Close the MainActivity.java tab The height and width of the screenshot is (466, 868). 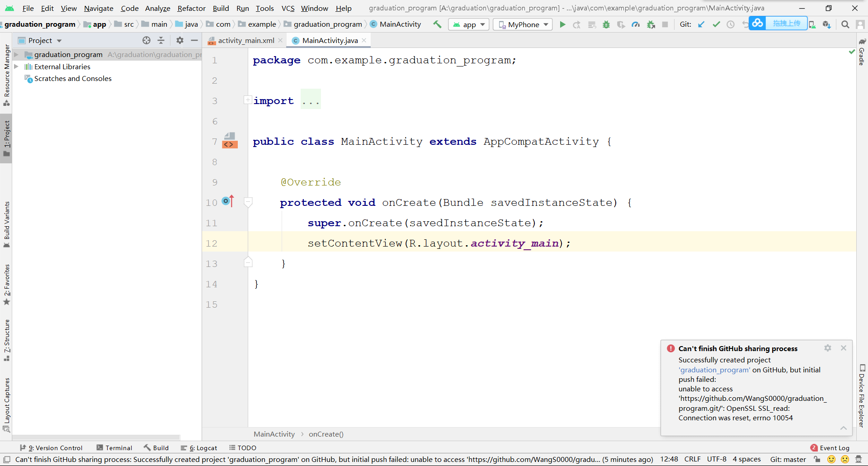point(364,40)
